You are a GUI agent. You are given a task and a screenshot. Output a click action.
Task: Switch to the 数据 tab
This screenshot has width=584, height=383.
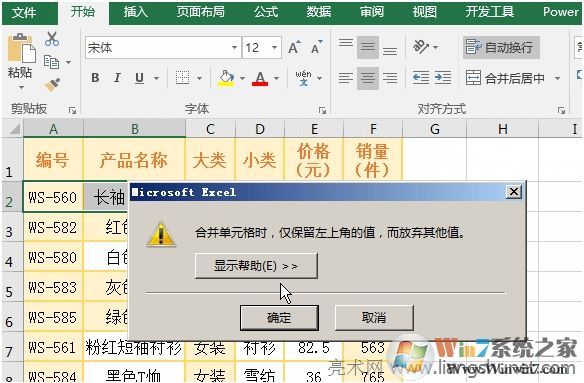point(319,12)
